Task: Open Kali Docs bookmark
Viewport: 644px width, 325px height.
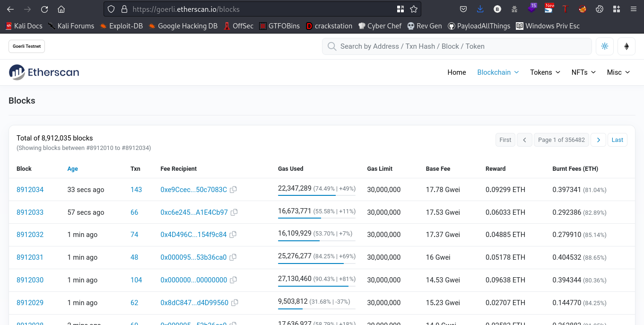Action: point(24,26)
